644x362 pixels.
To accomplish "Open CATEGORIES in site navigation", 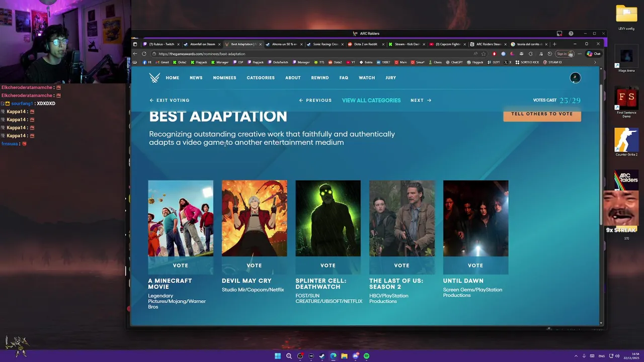I will click(261, 78).
